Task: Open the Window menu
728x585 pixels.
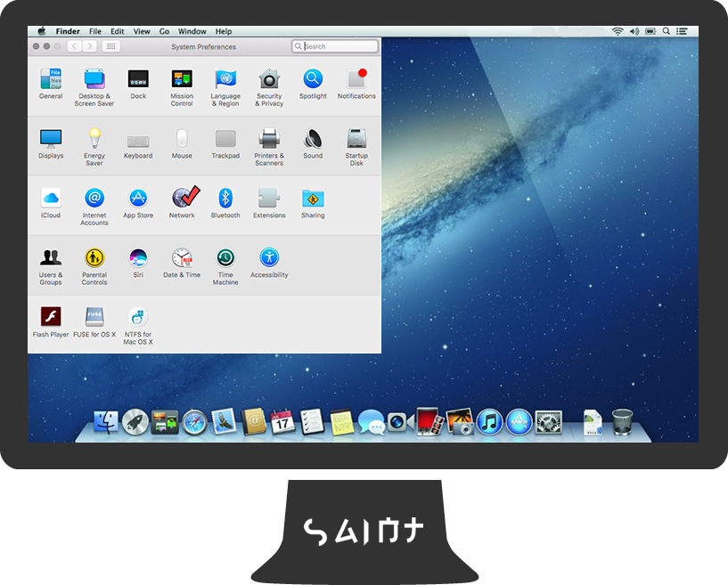Action: [x=192, y=31]
